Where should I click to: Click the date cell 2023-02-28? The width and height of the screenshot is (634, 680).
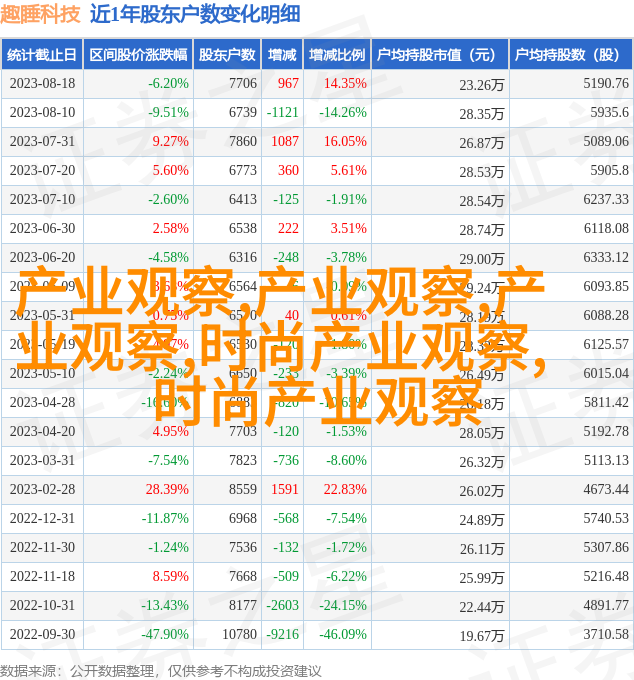click(x=42, y=490)
